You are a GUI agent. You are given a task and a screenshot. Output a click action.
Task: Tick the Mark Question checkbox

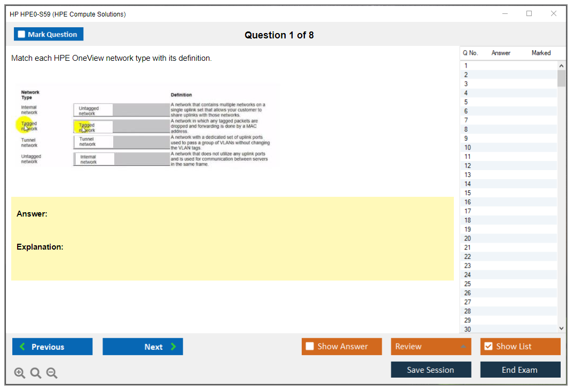(21, 35)
